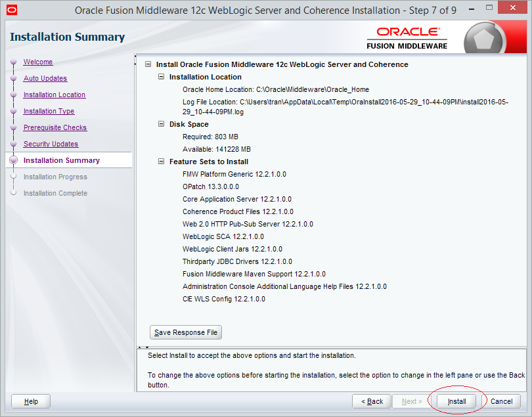Select the Oracle Home Location line
The image size is (532, 417).
(276, 89)
